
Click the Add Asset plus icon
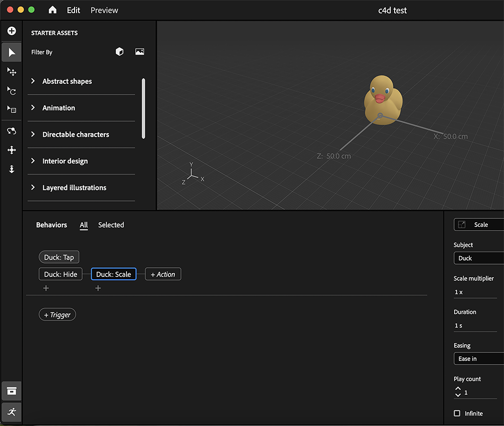[11, 31]
